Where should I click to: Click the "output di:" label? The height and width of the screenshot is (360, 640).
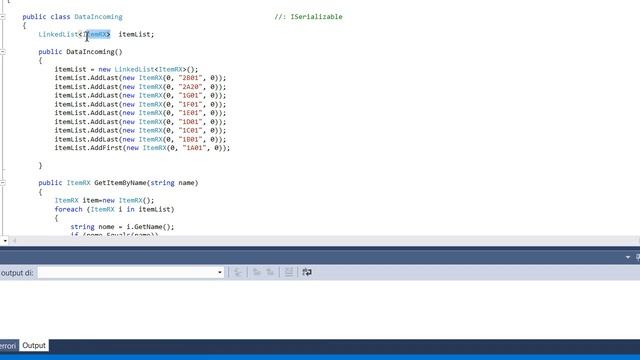point(17,273)
